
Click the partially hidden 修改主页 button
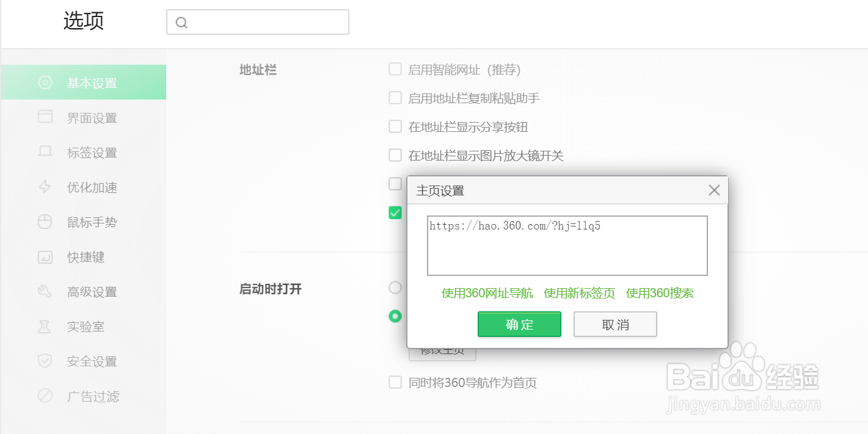442,353
